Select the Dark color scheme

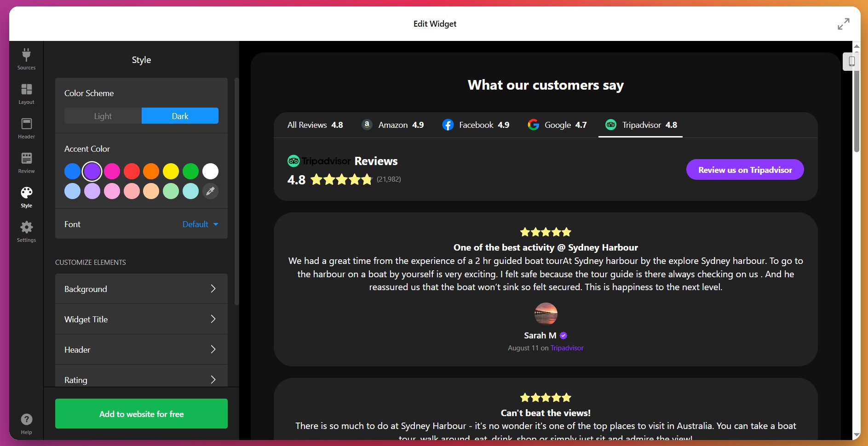click(180, 116)
